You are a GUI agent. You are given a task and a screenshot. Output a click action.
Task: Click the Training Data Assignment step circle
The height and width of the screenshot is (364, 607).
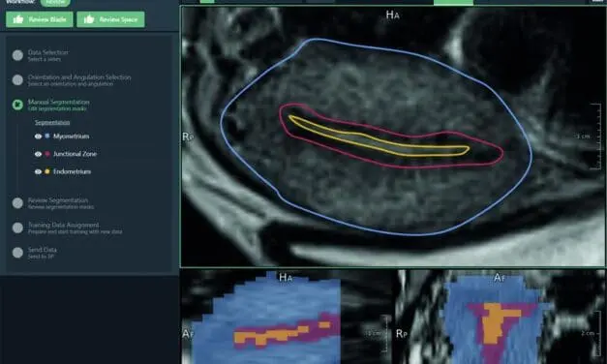(17, 227)
